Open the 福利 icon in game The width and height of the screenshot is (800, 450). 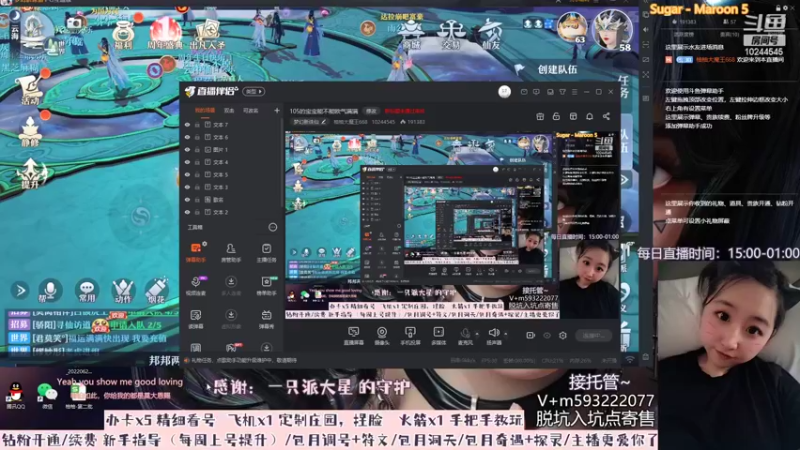(x=123, y=35)
